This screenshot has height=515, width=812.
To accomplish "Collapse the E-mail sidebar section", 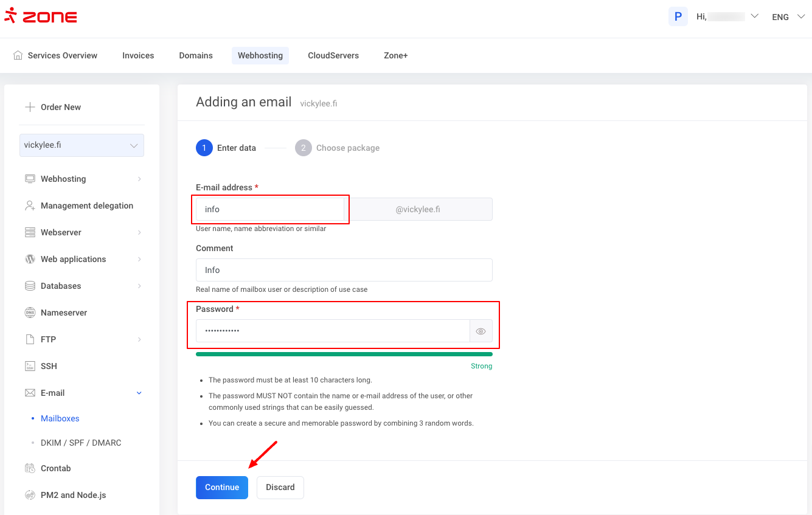I will pyautogui.click(x=139, y=393).
